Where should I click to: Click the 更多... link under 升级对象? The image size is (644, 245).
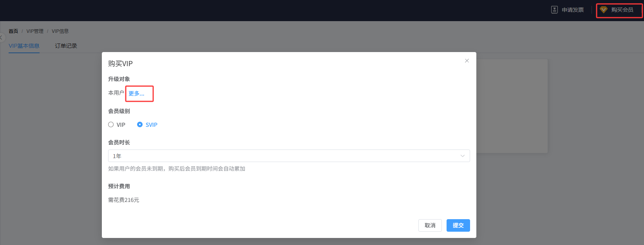pos(136,94)
